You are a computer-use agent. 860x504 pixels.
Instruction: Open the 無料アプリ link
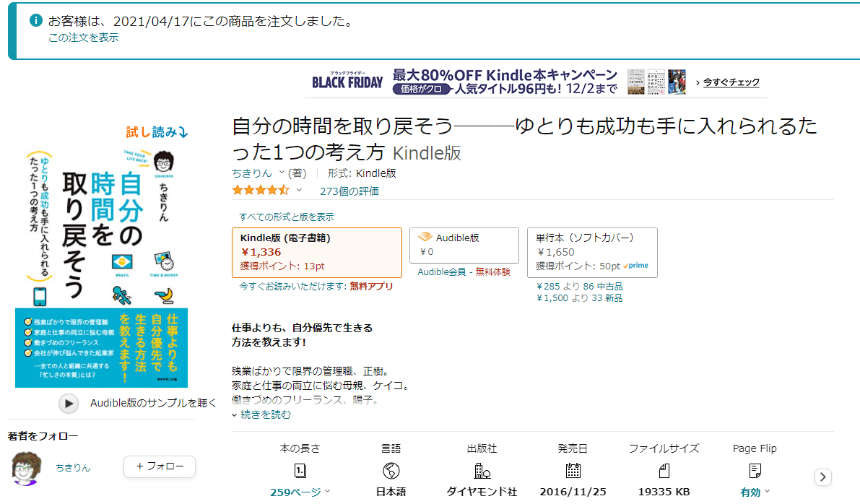371,286
